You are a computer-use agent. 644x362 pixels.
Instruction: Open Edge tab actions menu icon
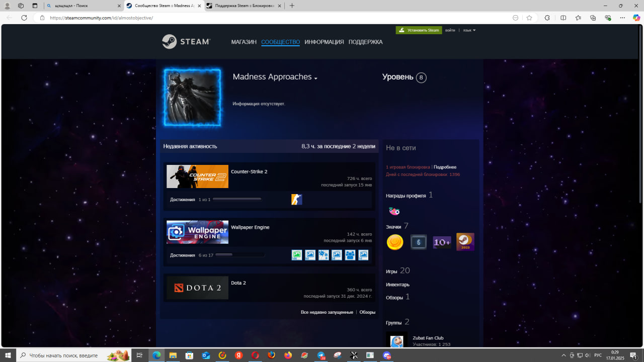tap(35, 6)
